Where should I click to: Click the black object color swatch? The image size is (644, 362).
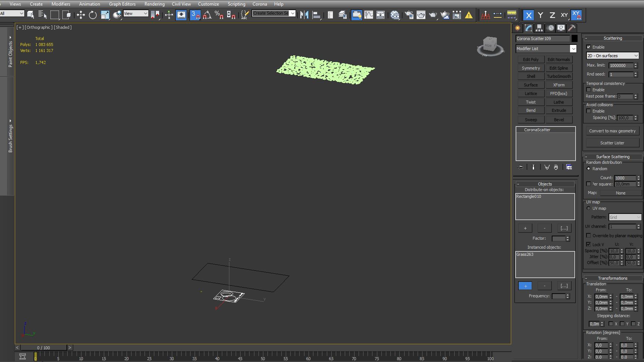point(575,39)
